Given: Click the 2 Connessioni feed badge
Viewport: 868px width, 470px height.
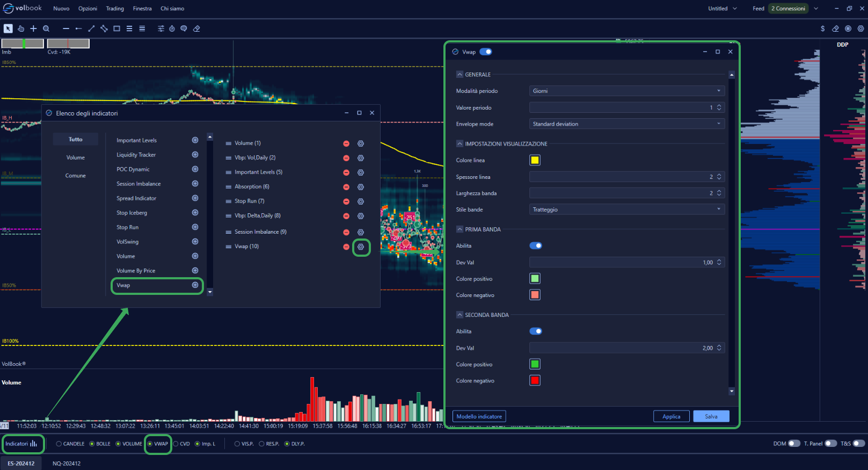Looking at the screenshot, I should (x=788, y=9).
